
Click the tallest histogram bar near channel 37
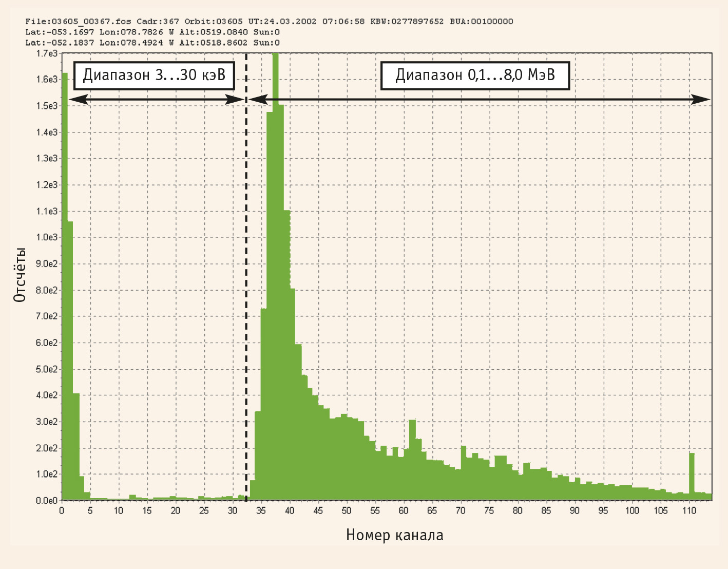(275, 277)
